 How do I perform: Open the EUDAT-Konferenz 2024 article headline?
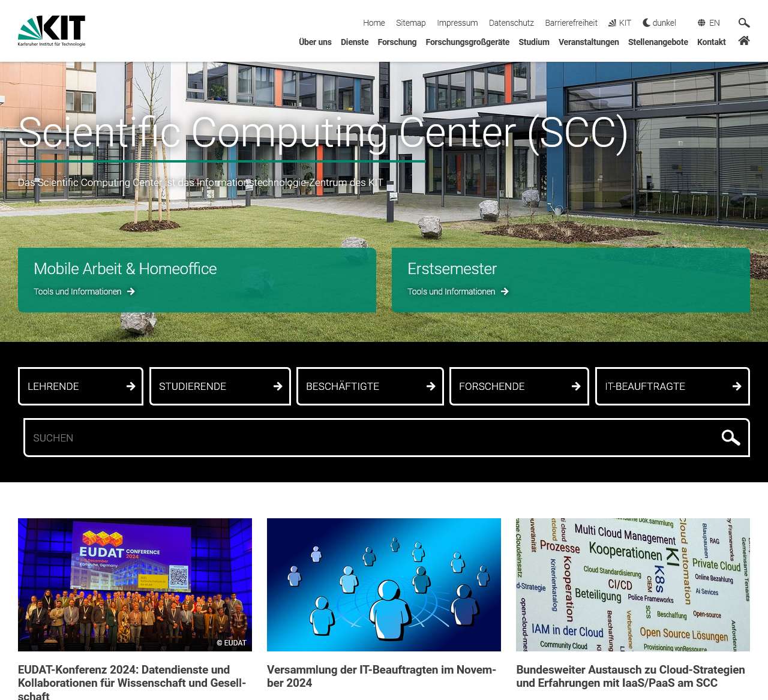point(132,682)
